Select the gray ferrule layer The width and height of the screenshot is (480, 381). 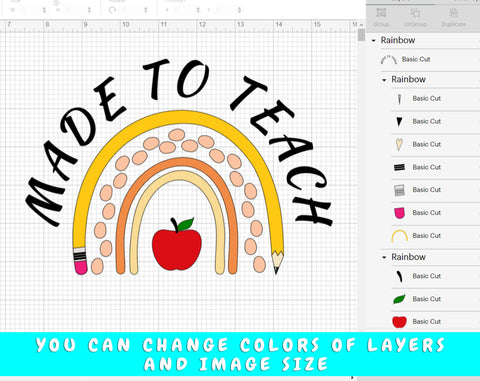point(435,190)
